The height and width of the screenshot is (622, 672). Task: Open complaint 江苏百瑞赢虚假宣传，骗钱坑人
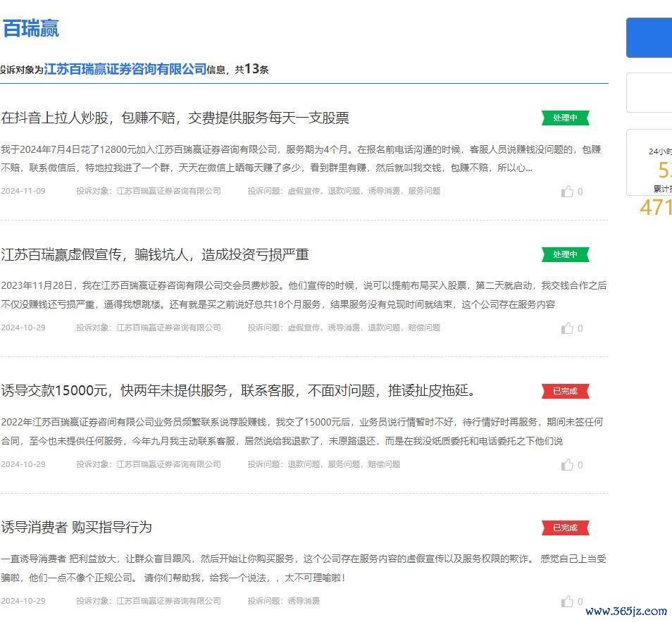155,254
